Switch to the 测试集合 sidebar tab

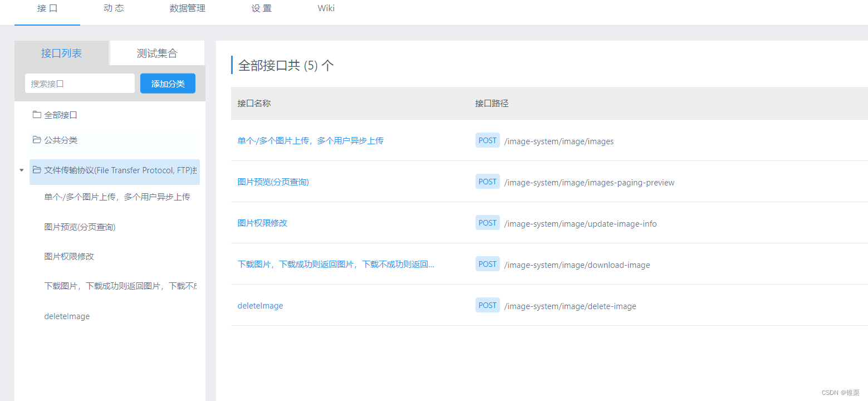157,53
